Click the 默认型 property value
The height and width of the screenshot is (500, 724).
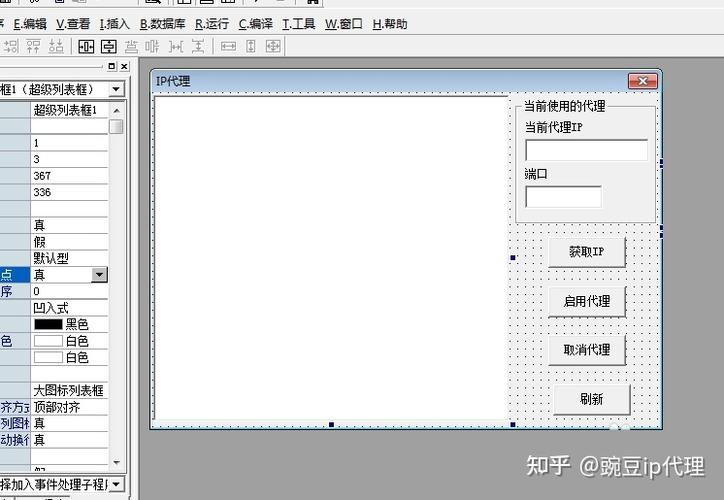tap(69, 258)
